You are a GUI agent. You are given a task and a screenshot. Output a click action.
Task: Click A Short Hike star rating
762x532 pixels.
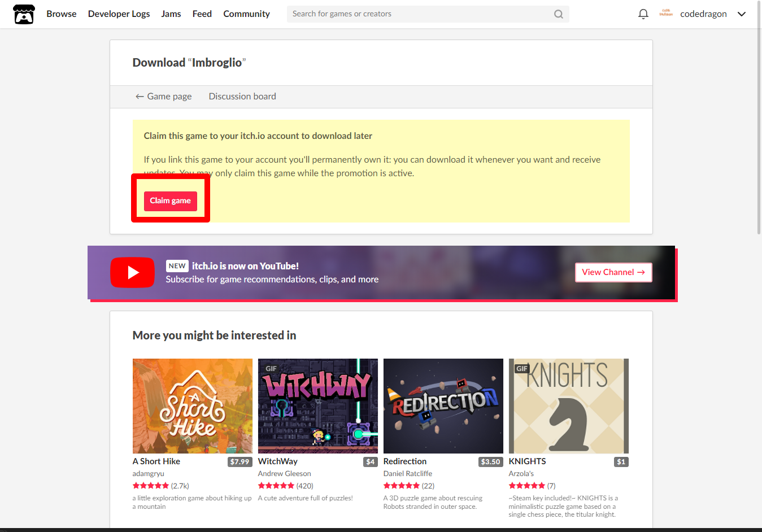click(151, 486)
